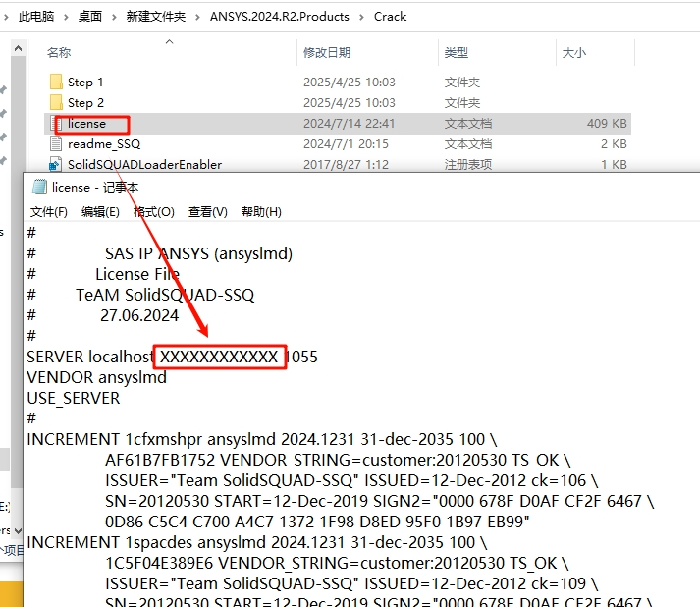Click the 27.06.2024 date line in Notepad
Image resolution: width=700 pixels, height=607 pixels.
[x=139, y=315]
